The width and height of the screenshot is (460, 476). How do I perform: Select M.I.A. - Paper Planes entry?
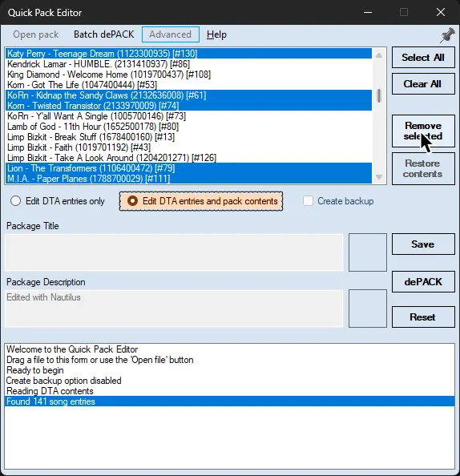click(188, 179)
